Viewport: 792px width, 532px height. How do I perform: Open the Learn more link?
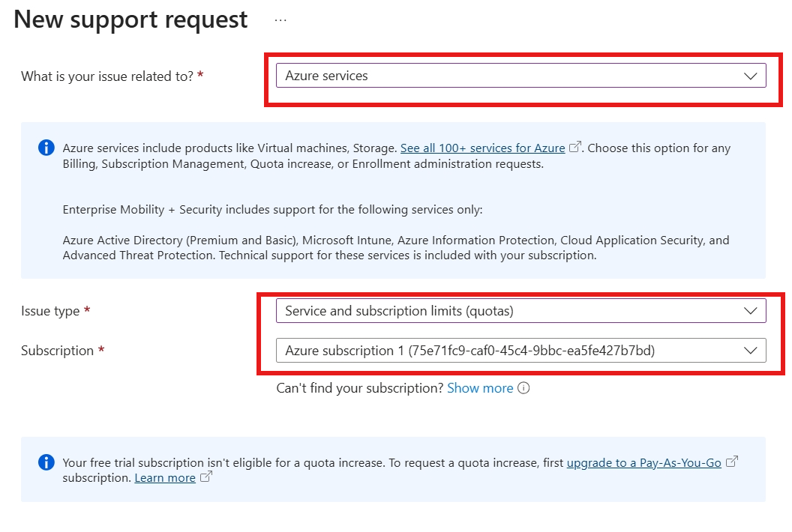click(x=165, y=477)
